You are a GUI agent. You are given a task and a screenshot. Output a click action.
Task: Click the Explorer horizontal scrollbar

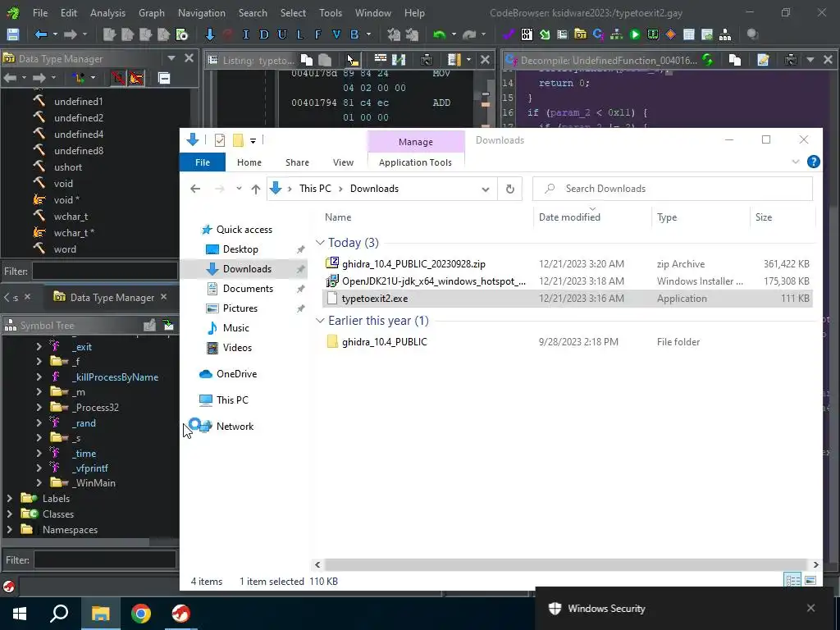click(567, 564)
